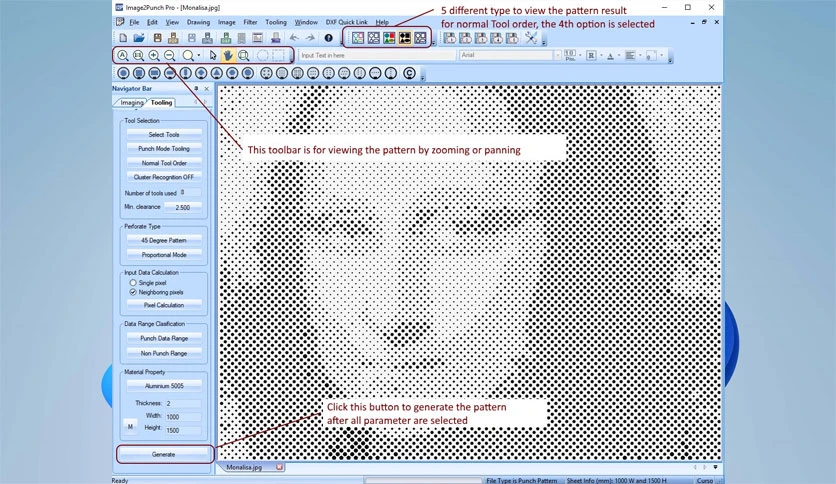The width and height of the screenshot is (836, 484).
Task: Click the printer stamp icon in main toolbar
Action: [275, 38]
